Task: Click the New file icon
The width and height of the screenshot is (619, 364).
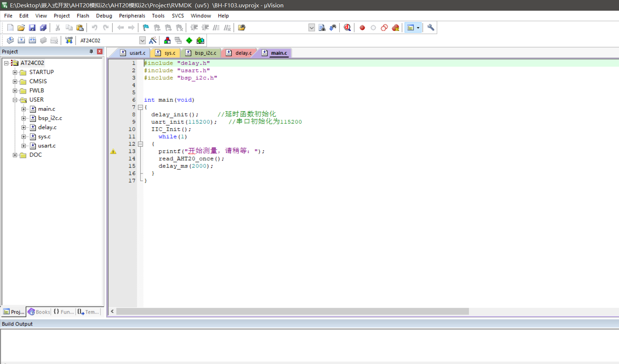Action: tap(10, 28)
